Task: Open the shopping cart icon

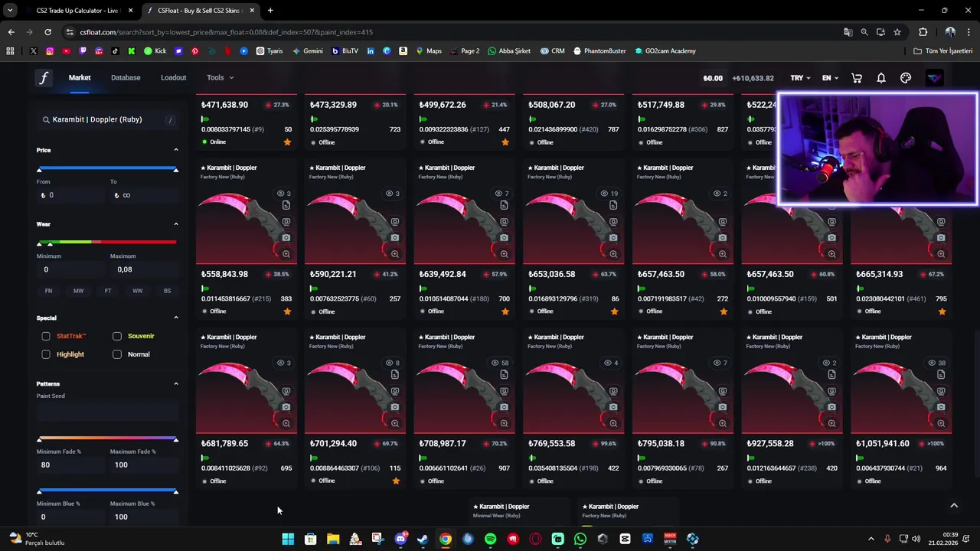Action: [857, 78]
